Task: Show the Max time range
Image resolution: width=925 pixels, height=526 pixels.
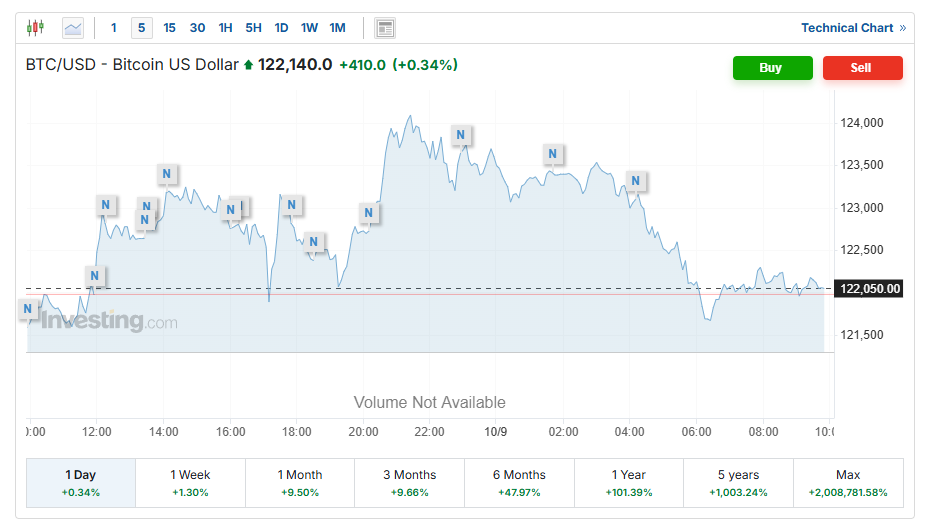Action: (x=847, y=482)
